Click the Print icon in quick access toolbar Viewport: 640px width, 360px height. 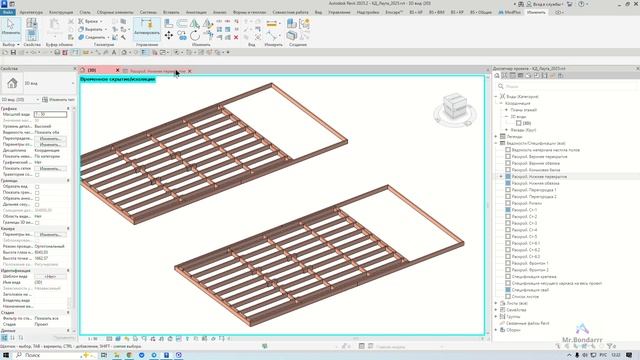(x=57, y=52)
